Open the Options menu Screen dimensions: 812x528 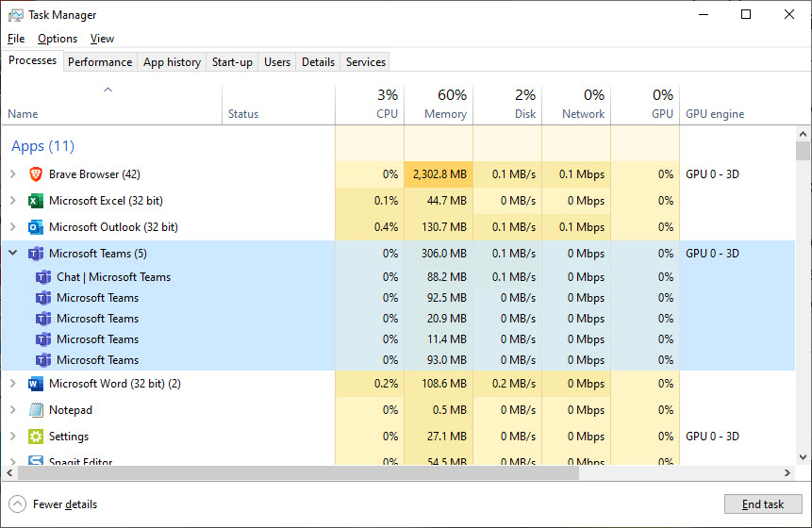point(58,39)
